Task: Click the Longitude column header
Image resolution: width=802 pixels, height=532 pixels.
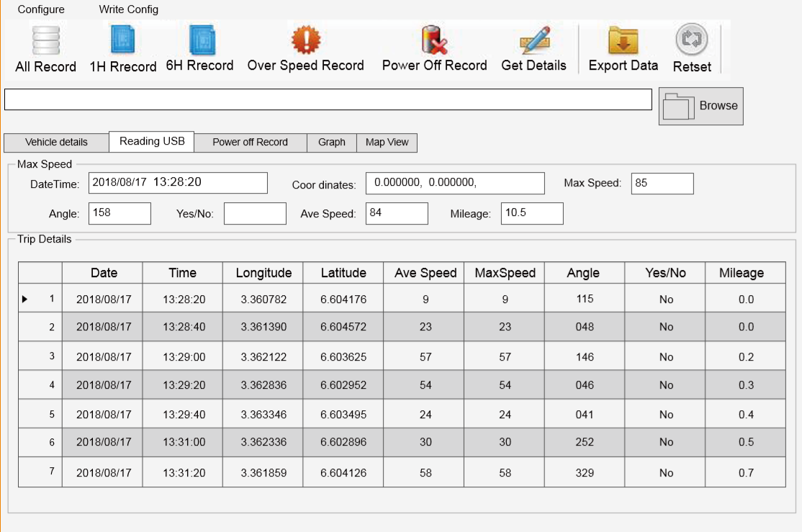Action: [263, 273]
